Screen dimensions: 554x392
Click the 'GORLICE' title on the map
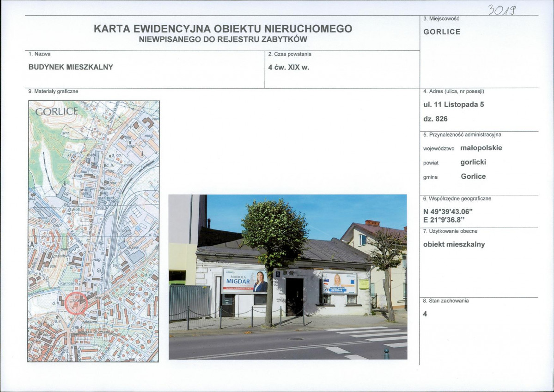pyautogui.click(x=56, y=112)
